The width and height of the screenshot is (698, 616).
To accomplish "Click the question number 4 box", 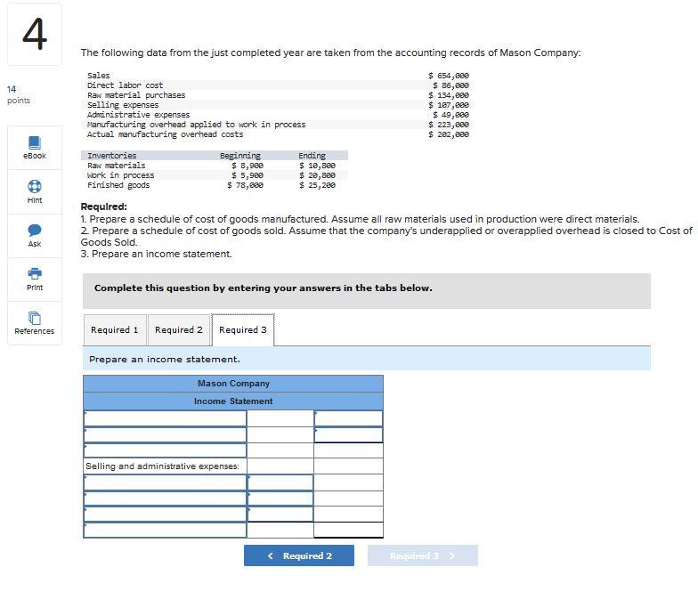I will coord(35,34).
